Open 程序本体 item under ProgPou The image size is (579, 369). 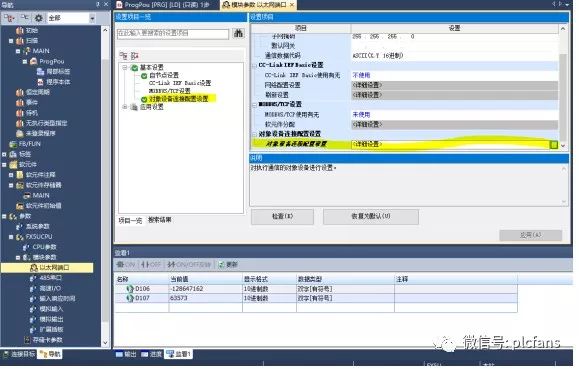[58, 82]
